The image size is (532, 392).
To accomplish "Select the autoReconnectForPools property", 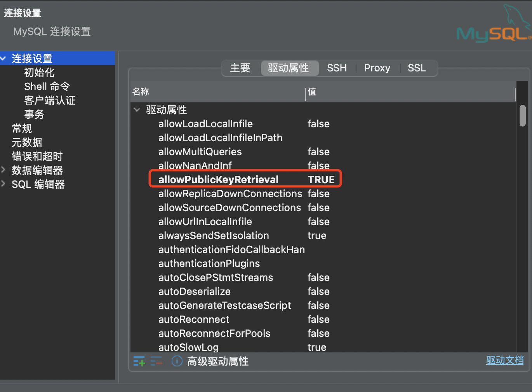I will (x=214, y=333).
